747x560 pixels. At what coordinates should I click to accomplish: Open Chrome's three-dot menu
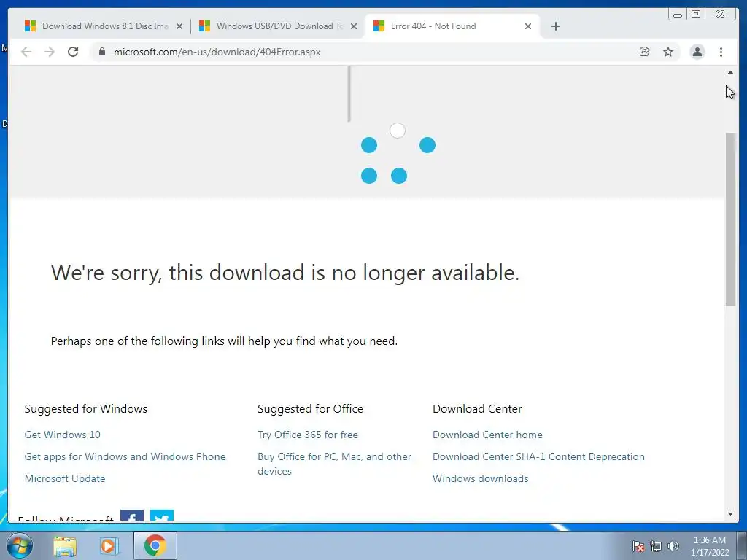coord(721,52)
